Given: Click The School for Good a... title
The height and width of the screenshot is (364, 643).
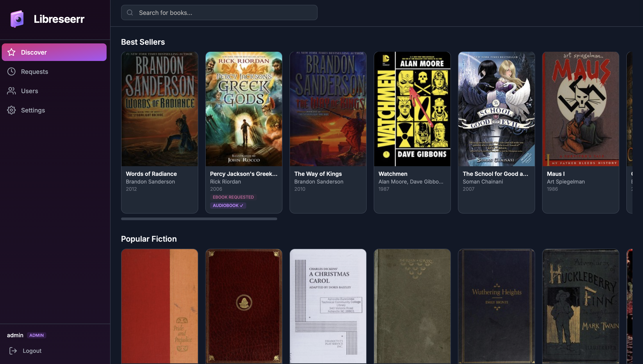Looking at the screenshot, I should [x=495, y=174].
